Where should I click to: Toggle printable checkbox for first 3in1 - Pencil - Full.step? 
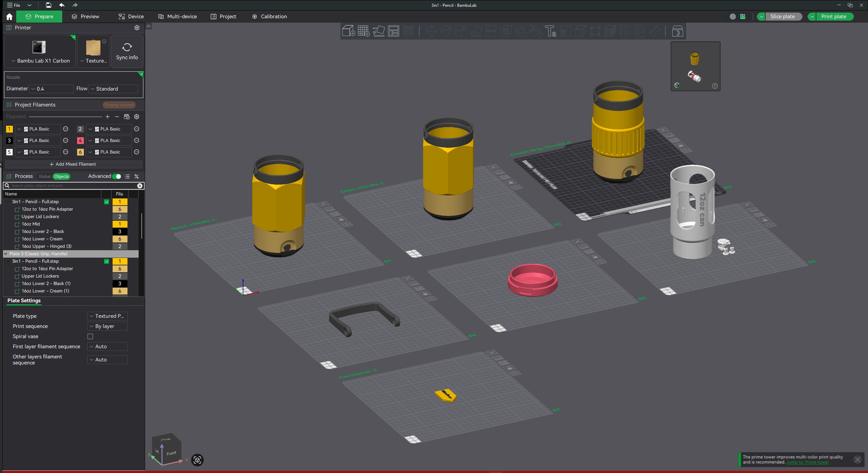tap(107, 202)
